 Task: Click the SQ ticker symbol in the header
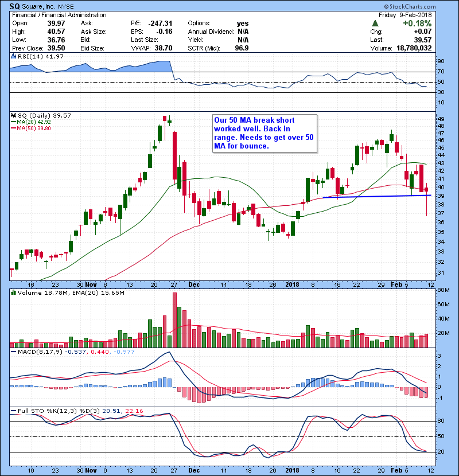click(14, 6)
